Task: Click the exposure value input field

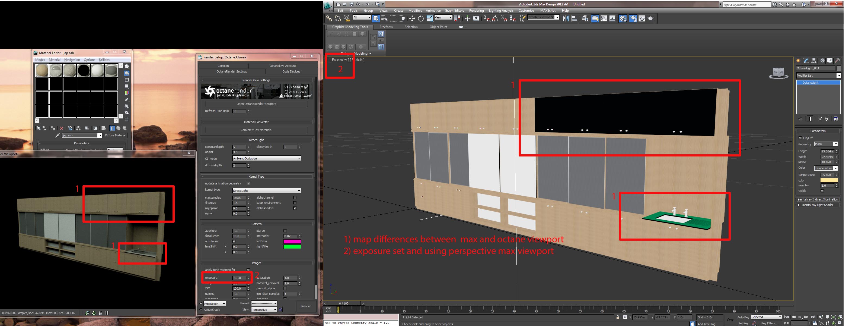Action: click(239, 278)
